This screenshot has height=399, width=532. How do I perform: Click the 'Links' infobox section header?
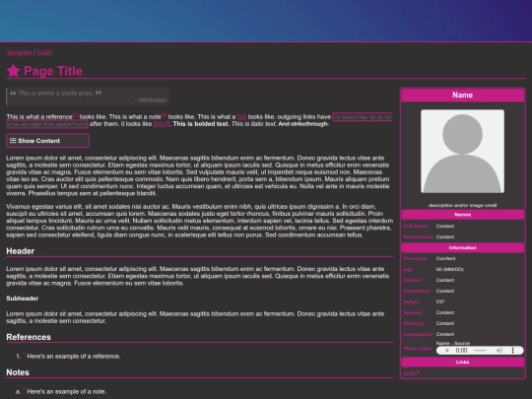coord(463,362)
